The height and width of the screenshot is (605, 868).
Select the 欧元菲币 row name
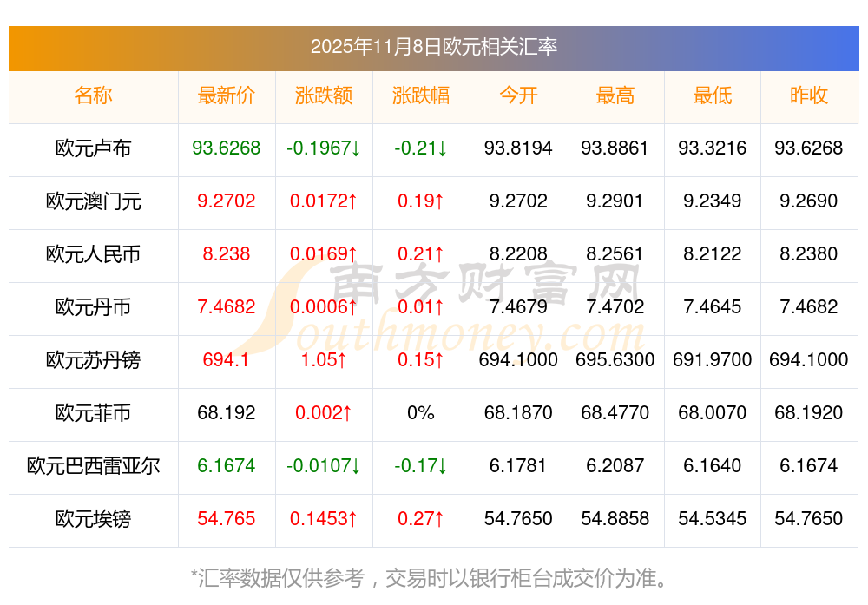click(93, 413)
